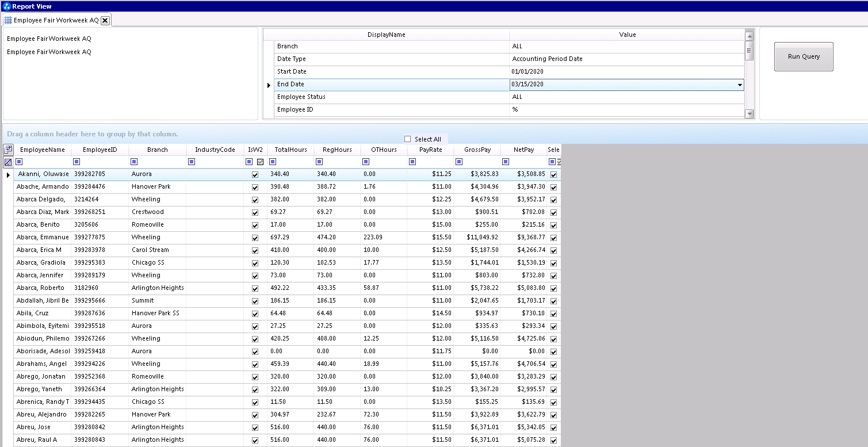
Task: Sort by the EmployeeName column header
Action: pyautogui.click(x=43, y=150)
